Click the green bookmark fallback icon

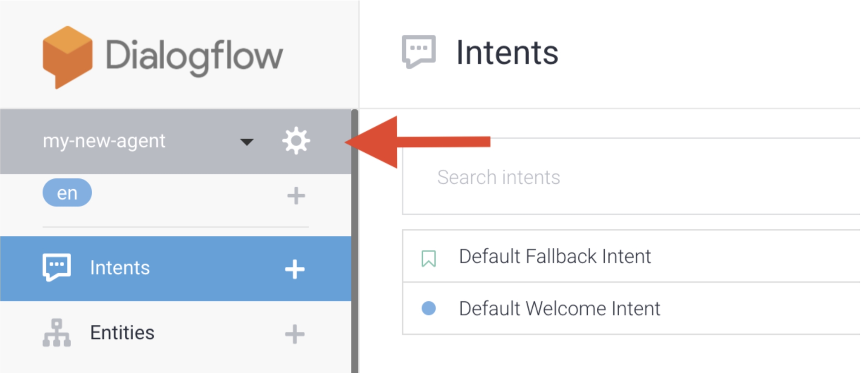[428, 258]
